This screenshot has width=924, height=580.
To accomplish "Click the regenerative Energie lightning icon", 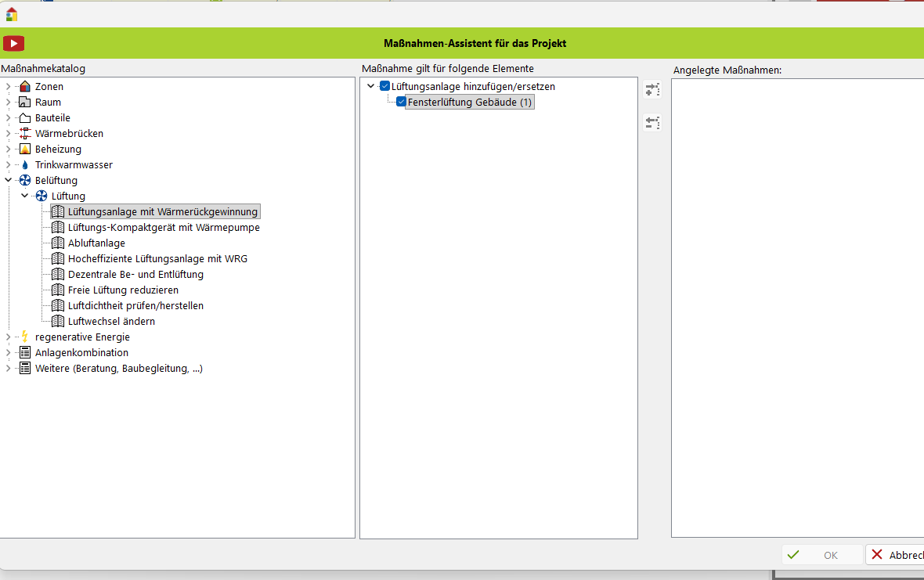I will [25, 337].
